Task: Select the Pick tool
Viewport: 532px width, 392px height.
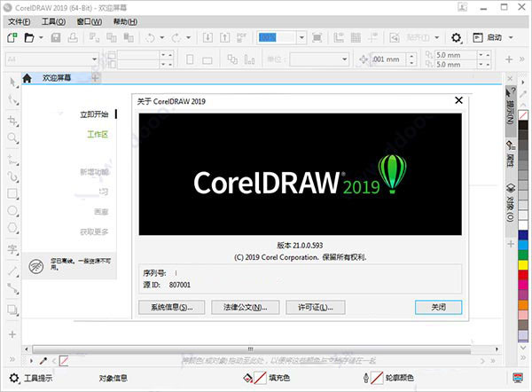Action: [13, 82]
